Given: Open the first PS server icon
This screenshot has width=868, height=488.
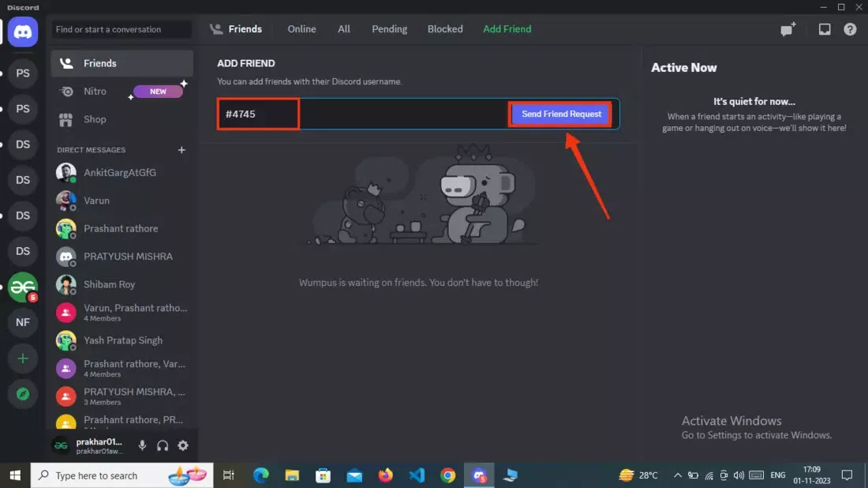Looking at the screenshot, I should pyautogui.click(x=23, y=73).
